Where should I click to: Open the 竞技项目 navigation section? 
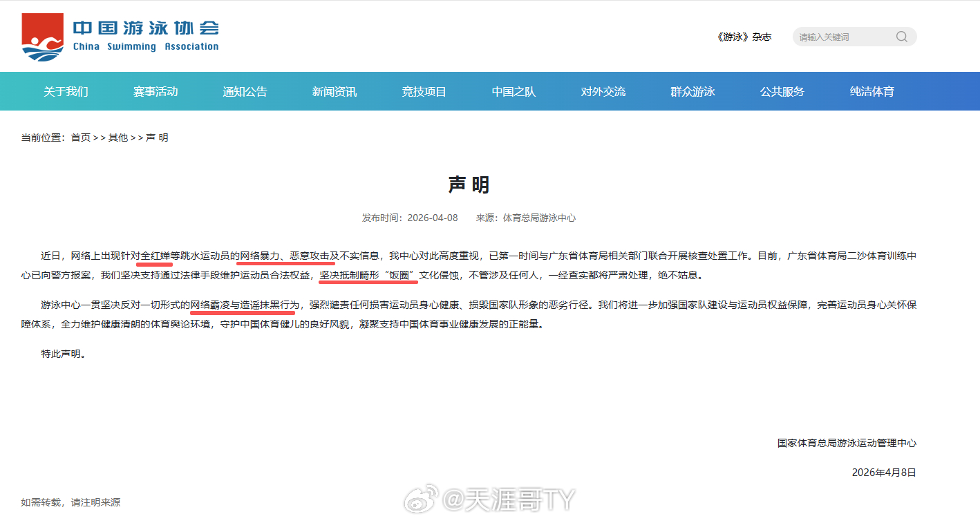click(x=424, y=91)
